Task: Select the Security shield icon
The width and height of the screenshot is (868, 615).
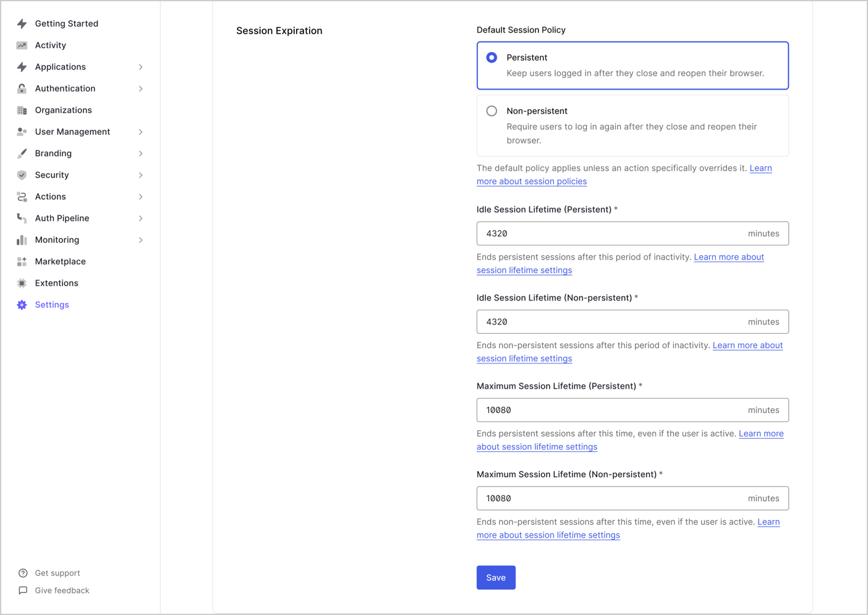Action: point(22,174)
